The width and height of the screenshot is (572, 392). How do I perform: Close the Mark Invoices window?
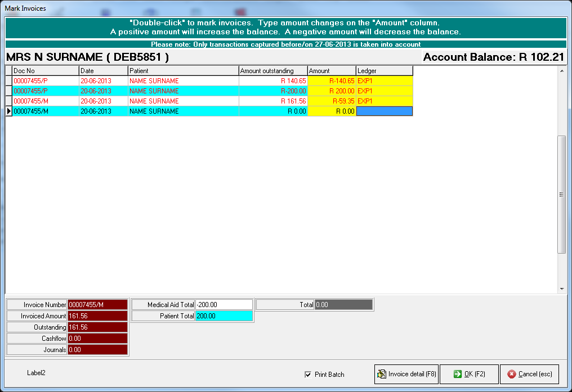click(x=559, y=8)
